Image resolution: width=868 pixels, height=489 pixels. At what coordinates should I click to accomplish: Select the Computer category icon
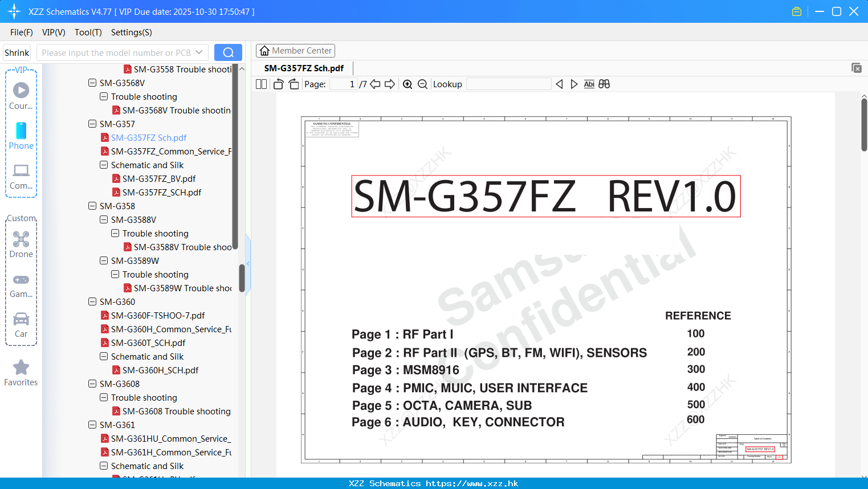[21, 176]
